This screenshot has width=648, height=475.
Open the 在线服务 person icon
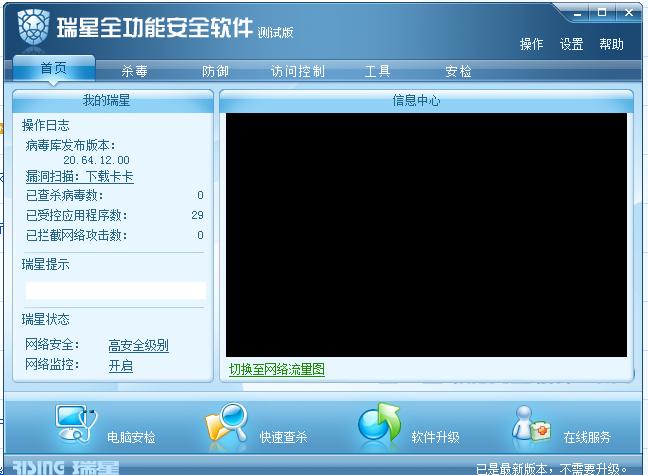pos(531,424)
